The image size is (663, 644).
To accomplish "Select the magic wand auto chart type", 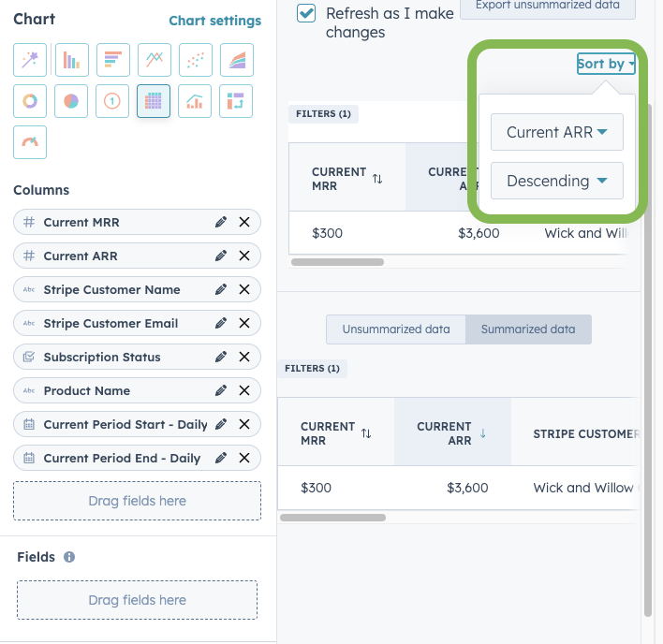I will tap(30, 60).
